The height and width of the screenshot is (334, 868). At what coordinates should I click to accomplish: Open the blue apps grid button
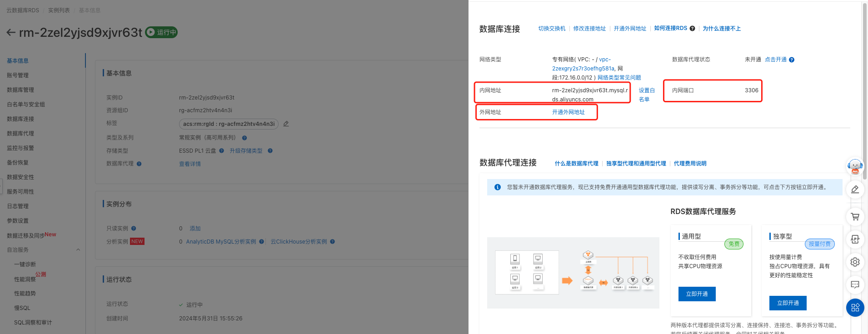[x=855, y=308]
